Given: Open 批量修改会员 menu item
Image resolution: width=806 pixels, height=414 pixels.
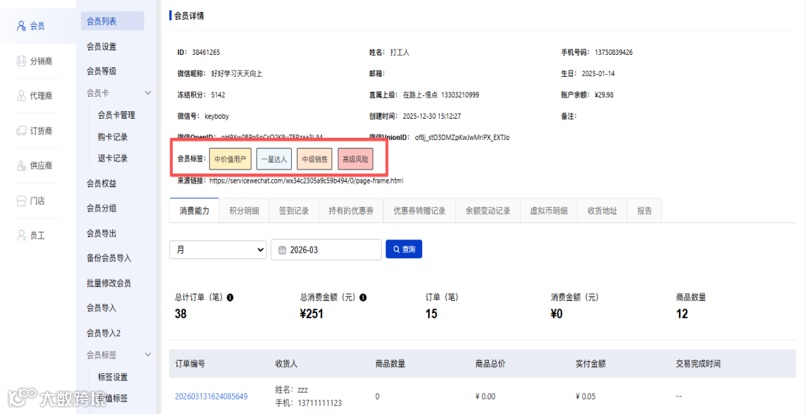Looking at the screenshot, I should coord(108,283).
